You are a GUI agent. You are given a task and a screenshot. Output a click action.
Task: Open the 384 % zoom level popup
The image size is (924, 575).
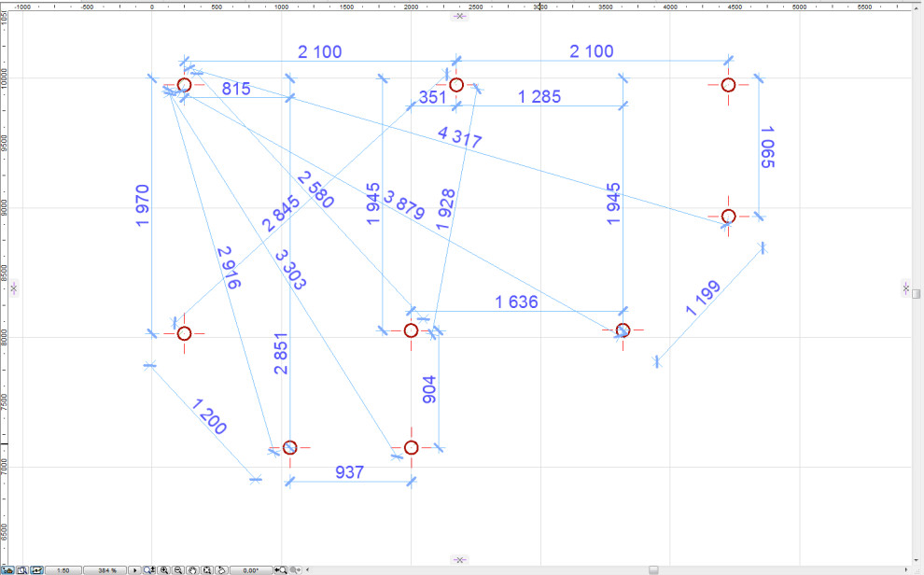pyautogui.click(x=106, y=569)
